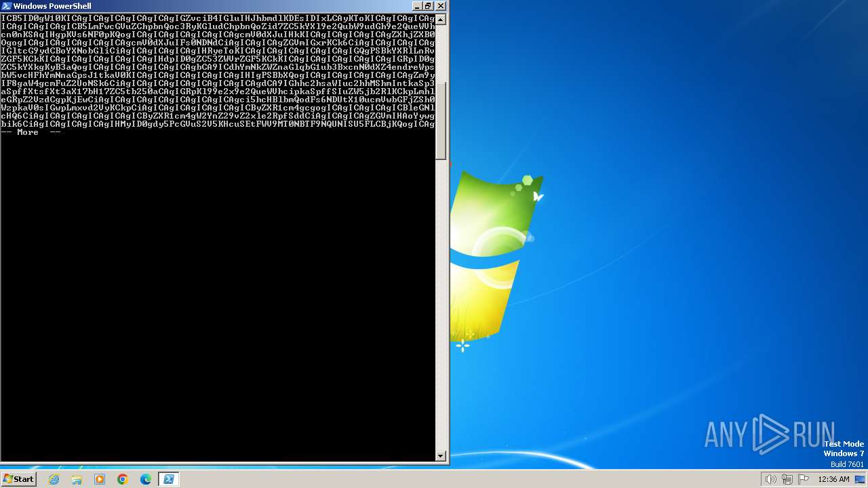Image resolution: width=868 pixels, height=488 pixels.
Task: Launch Internet Explorer from taskbar
Action: point(54,479)
